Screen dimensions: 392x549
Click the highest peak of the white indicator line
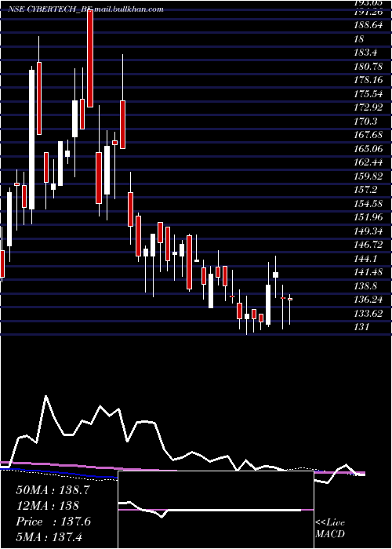45,396
